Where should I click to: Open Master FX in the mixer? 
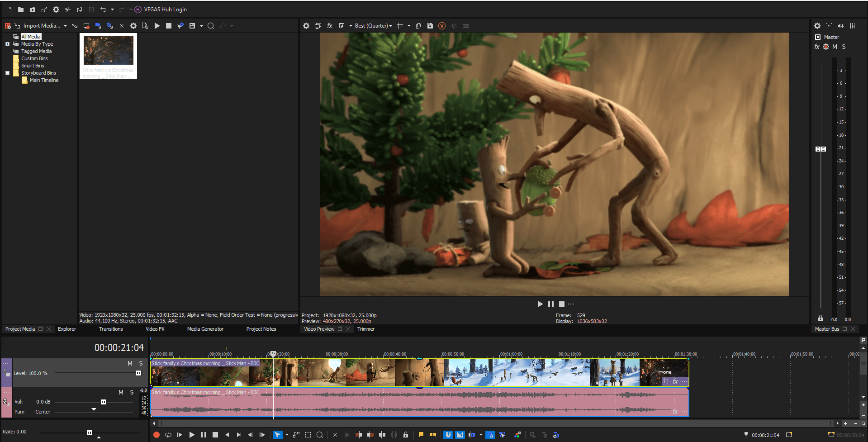click(817, 47)
